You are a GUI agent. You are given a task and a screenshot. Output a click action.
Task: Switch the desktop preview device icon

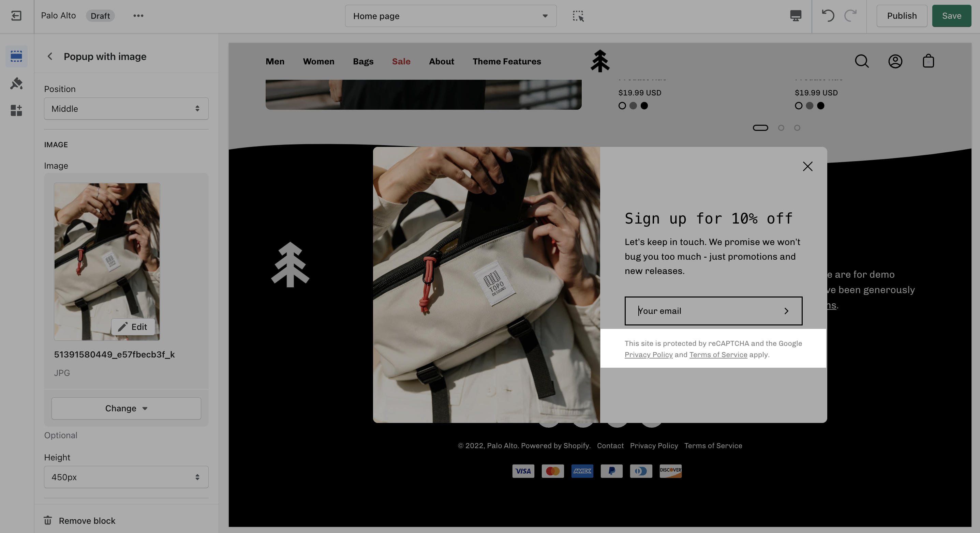coord(796,16)
